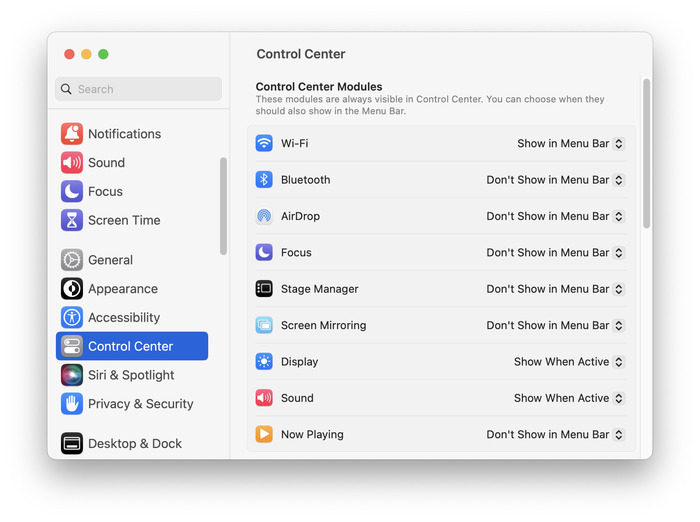Click the Now Playing play icon
The image size is (700, 522).
(x=264, y=434)
